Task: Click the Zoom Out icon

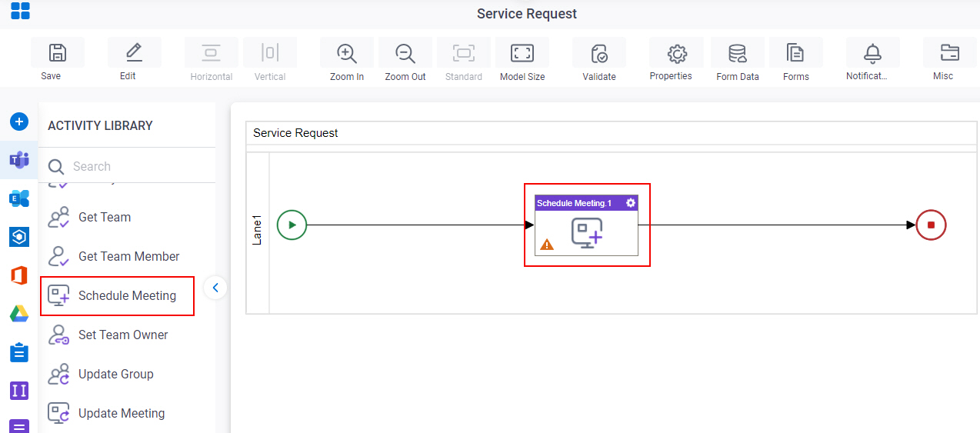Action: (x=405, y=53)
